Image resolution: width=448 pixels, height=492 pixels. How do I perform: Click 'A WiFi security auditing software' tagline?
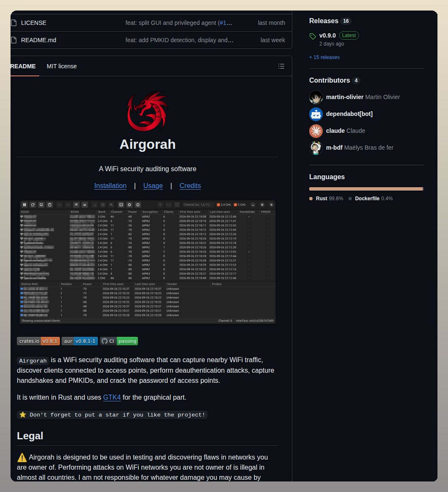[148, 169]
